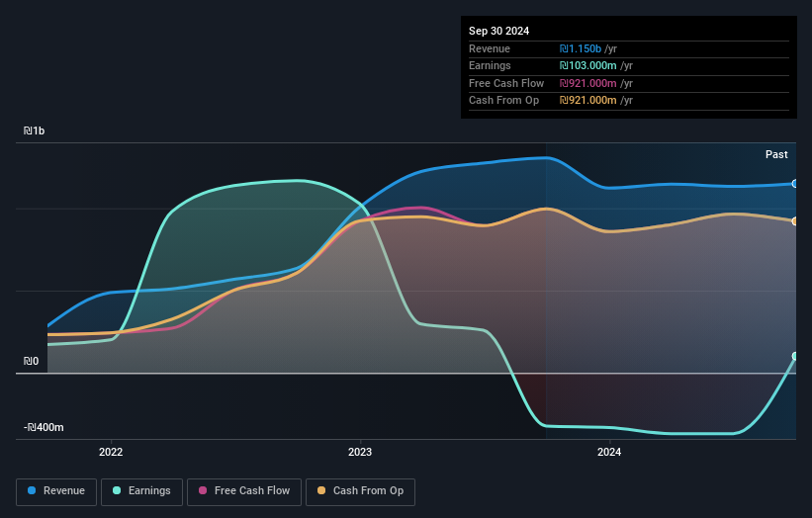This screenshot has width=812, height=518.
Task: Select the teal Earnings endpoint marker
Action: pyautogui.click(x=795, y=356)
